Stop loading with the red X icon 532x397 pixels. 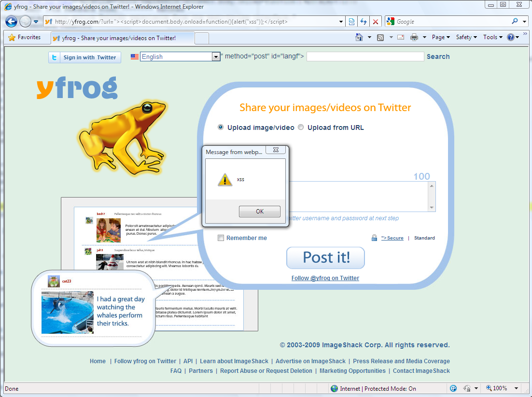tap(375, 22)
